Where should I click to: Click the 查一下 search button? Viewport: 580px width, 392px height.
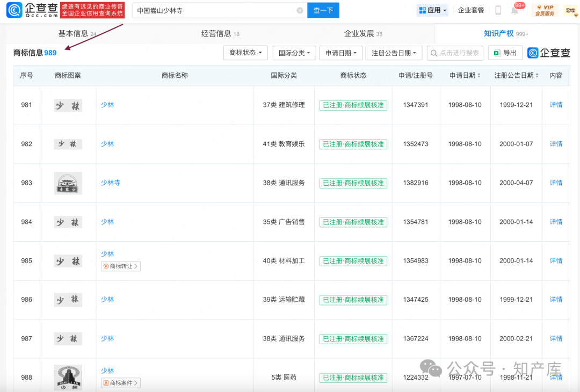(323, 10)
